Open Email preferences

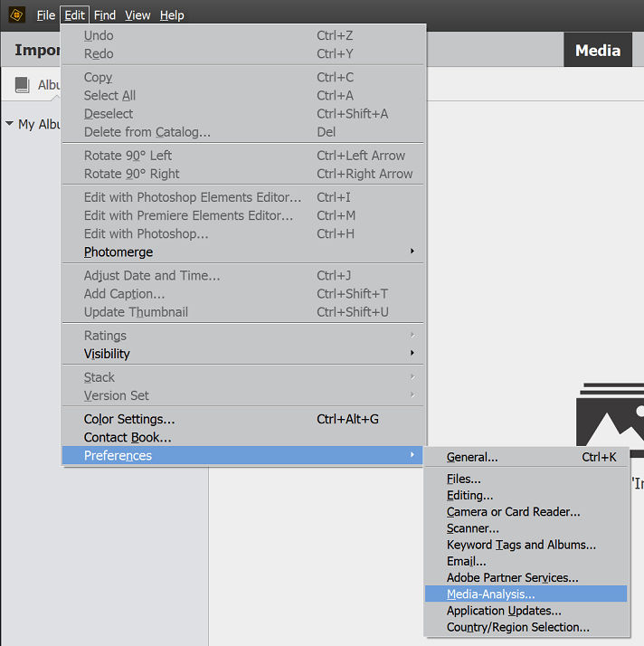click(526, 561)
